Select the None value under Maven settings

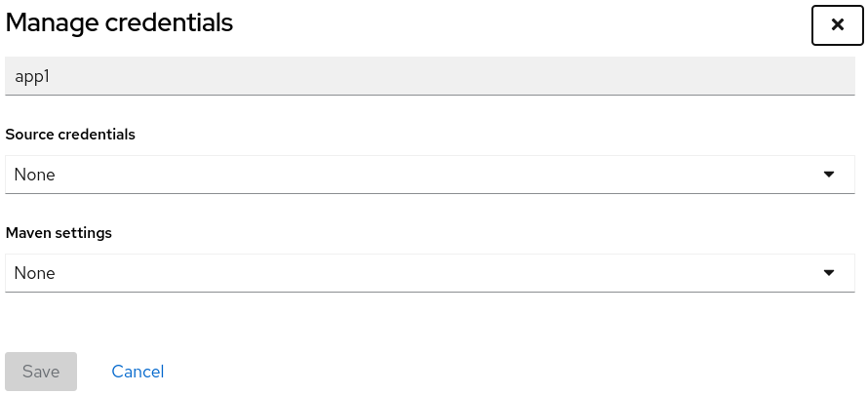[35, 273]
